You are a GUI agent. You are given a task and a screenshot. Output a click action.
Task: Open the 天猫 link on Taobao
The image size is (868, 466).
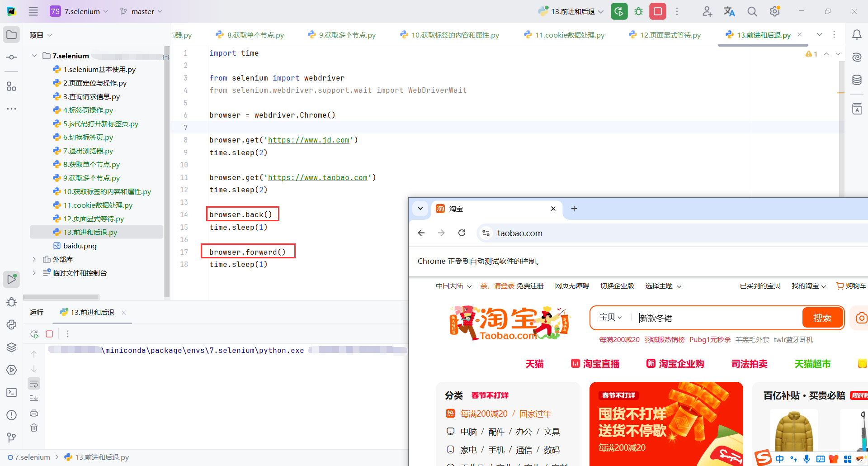[534, 364]
